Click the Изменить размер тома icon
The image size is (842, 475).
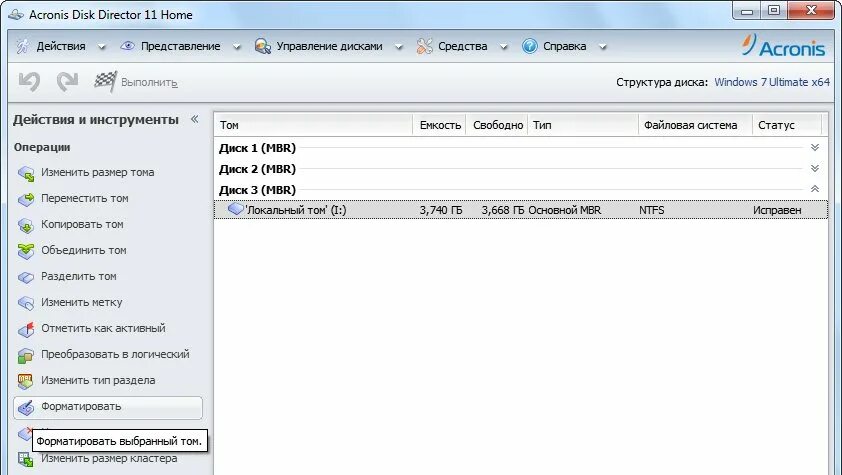[x=26, y=173]
